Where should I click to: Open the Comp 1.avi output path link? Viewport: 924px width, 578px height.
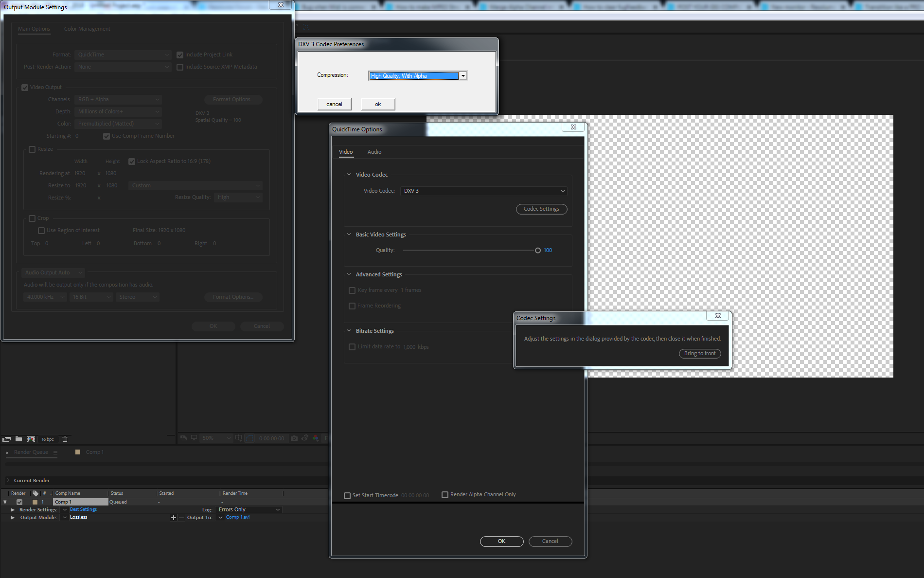pyautogui.click(x=238, y=518)
